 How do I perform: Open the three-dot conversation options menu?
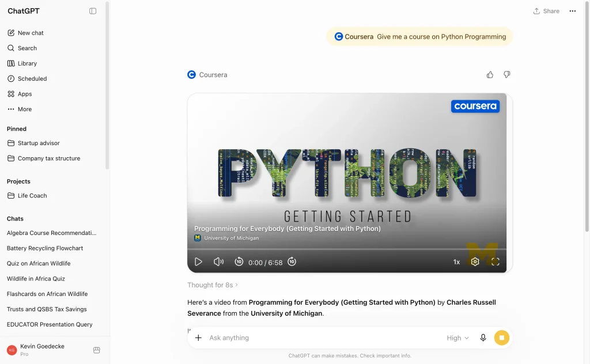click(572, 11)
